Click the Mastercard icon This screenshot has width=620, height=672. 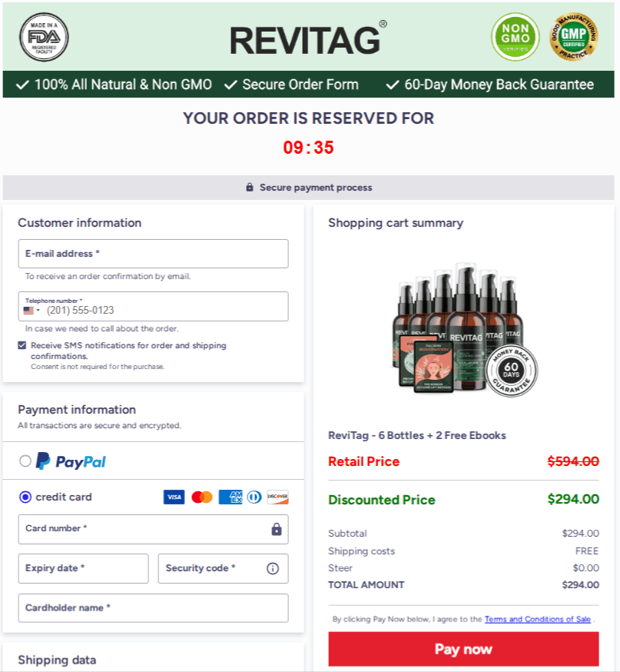[x=201, y=497]
